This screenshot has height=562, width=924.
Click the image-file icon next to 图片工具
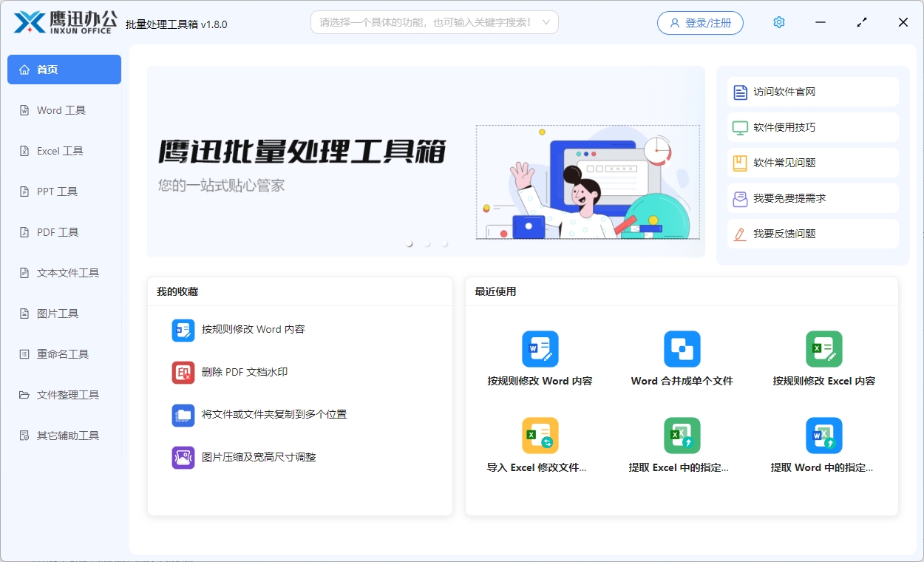(24, 314)
